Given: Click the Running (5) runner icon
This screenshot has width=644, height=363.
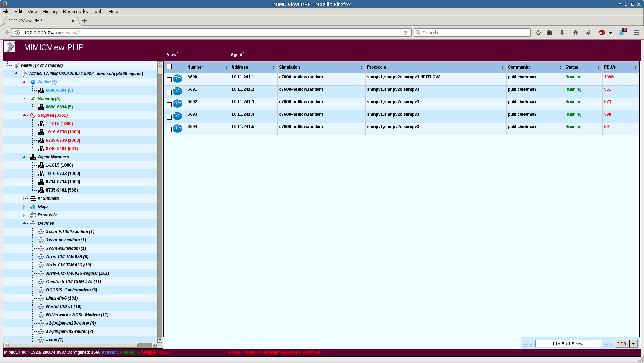Looking at the screenshot, I should pos(33,99).
